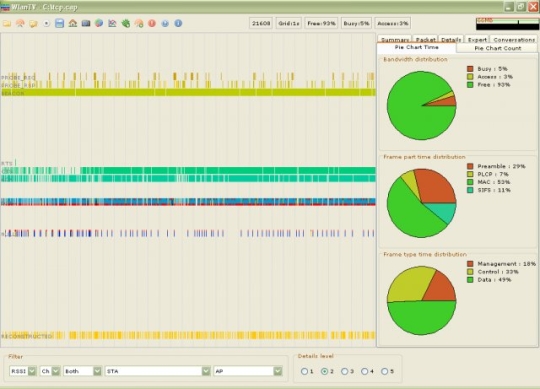Switch to the Packet tab
Screen dimensions: 540x389
point(426,40)
